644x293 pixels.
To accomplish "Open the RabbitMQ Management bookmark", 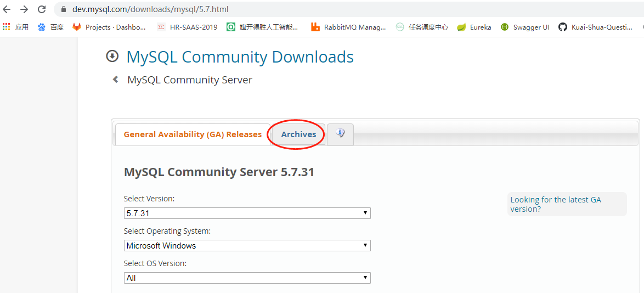I will pos(348,27).
